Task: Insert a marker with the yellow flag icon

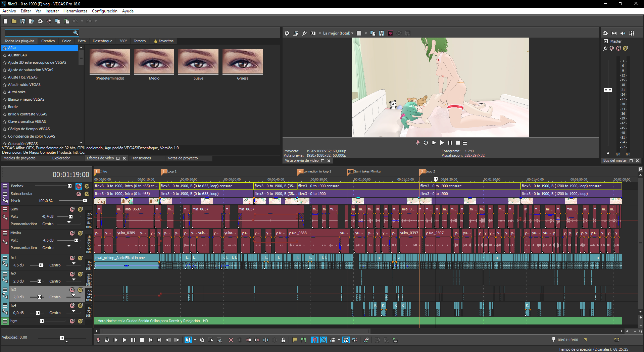Action: click(x=295, y=340)
